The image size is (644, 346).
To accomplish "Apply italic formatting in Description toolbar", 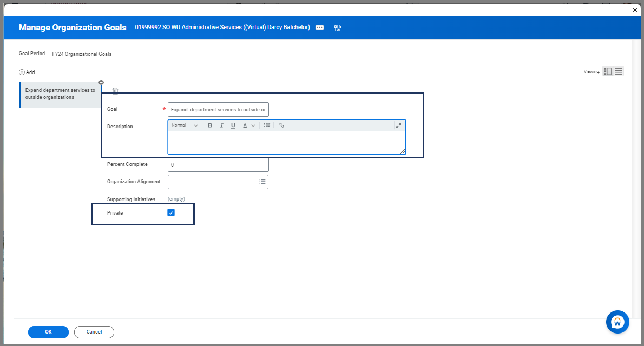I will (x=221, y=125).
